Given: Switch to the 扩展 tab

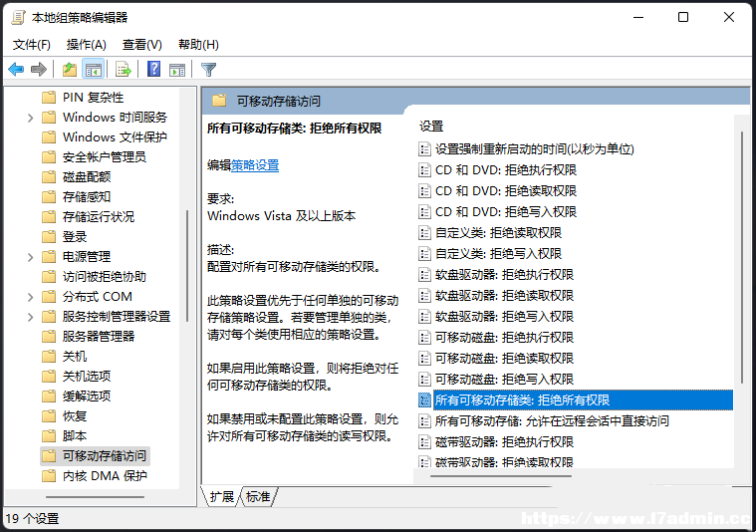Looking at the screenshot, I should pos(222,496).
